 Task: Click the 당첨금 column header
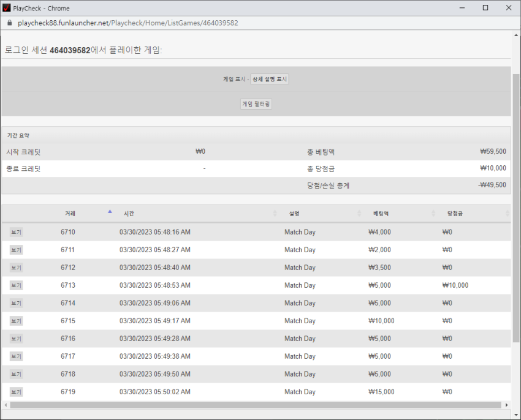point(455,214)
